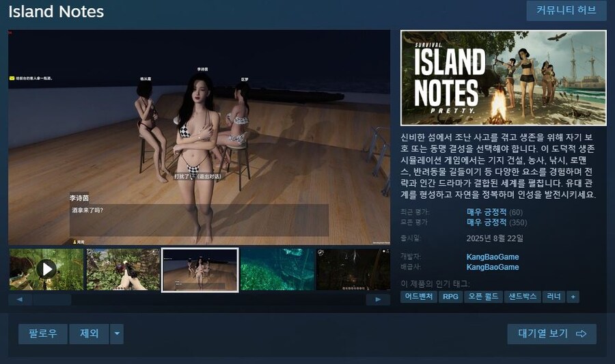The image size is (615, 364).
Task: Select the 러너 tag
Action: (x=553, y=297)
